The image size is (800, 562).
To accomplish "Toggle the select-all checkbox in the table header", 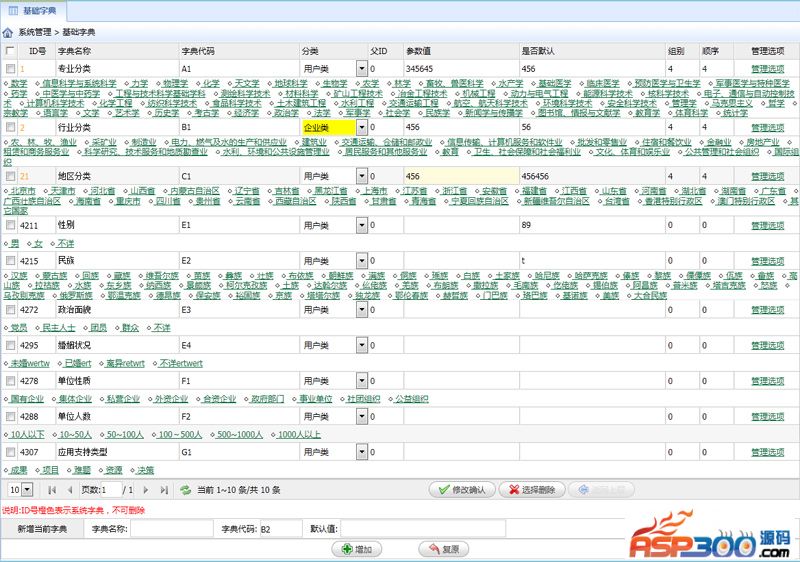I will click(10, 50).
